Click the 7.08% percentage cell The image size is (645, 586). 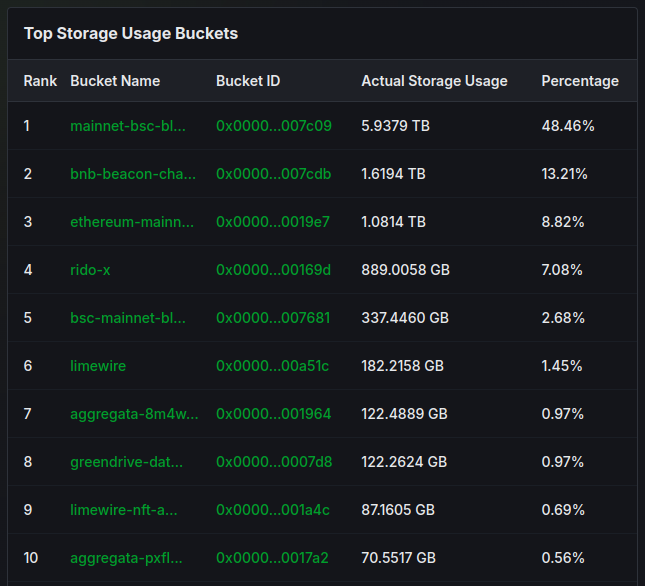point(562,270)
